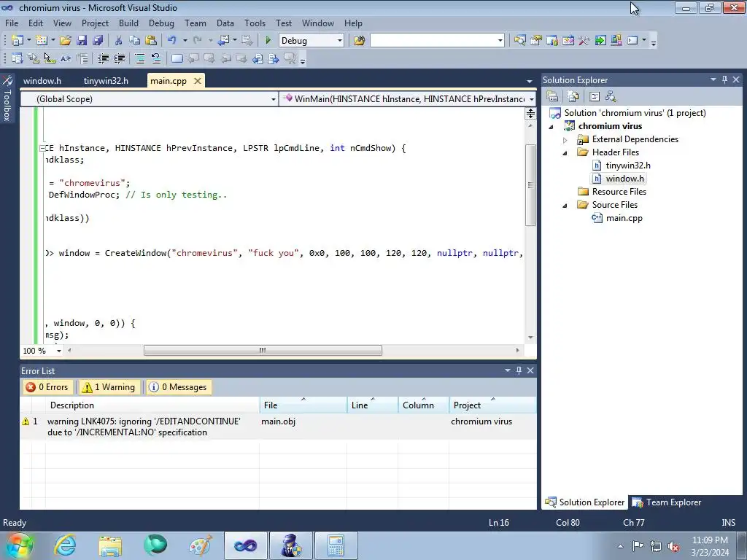Toggle auto-hide pin on Error List
The width and height of the screenshot is (747, 560).
(519, 370)
